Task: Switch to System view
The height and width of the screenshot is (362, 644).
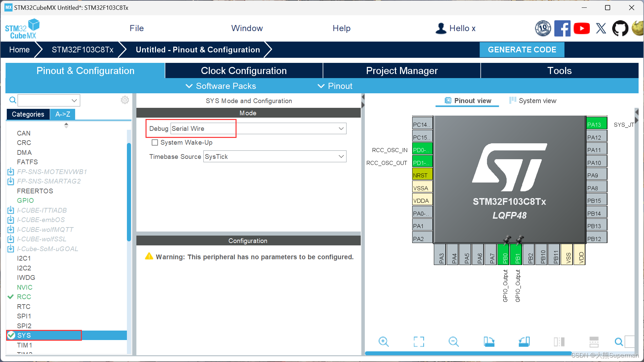Action: pyautogui.click(x=533, y=101)
